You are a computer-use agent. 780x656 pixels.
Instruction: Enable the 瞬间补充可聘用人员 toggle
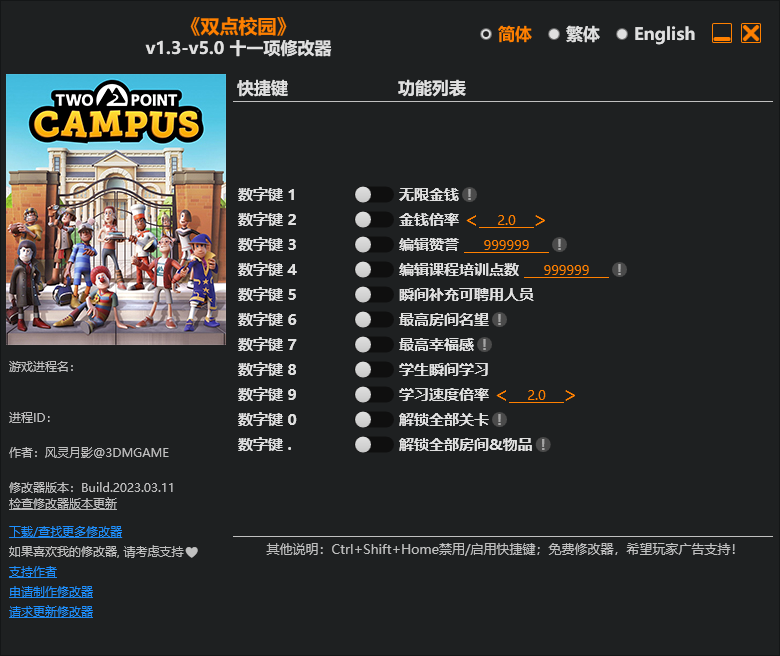tap(374, 295)
